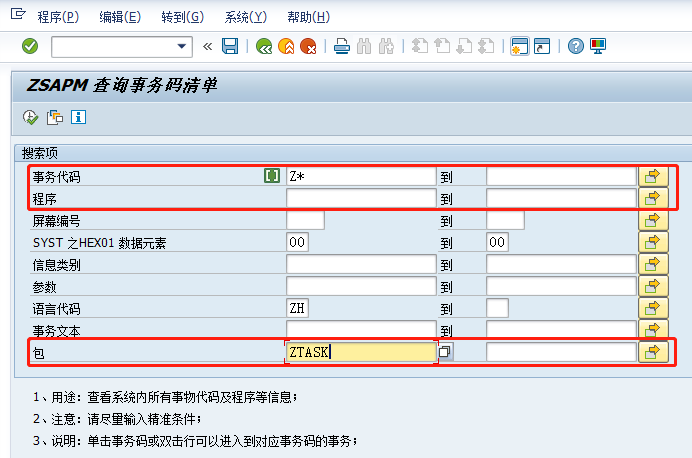Click the Find binoculars icon
The image size is (692, 458).
tap(364, 46)
